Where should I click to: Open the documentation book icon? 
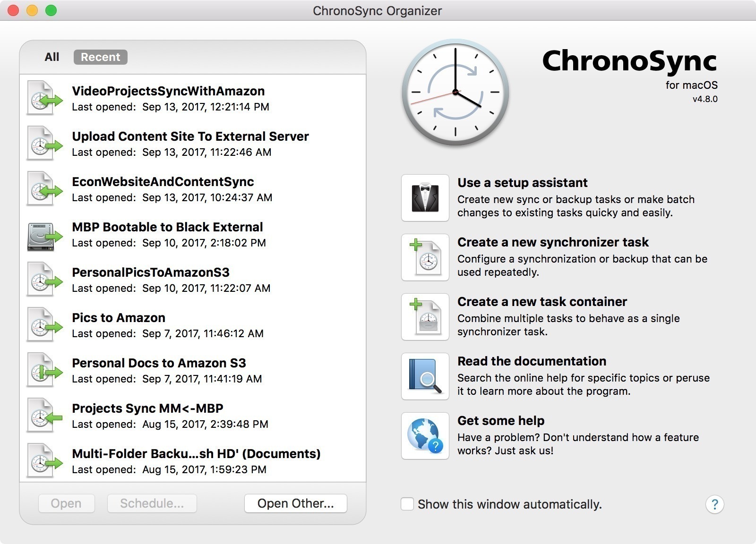coord(425,376)
